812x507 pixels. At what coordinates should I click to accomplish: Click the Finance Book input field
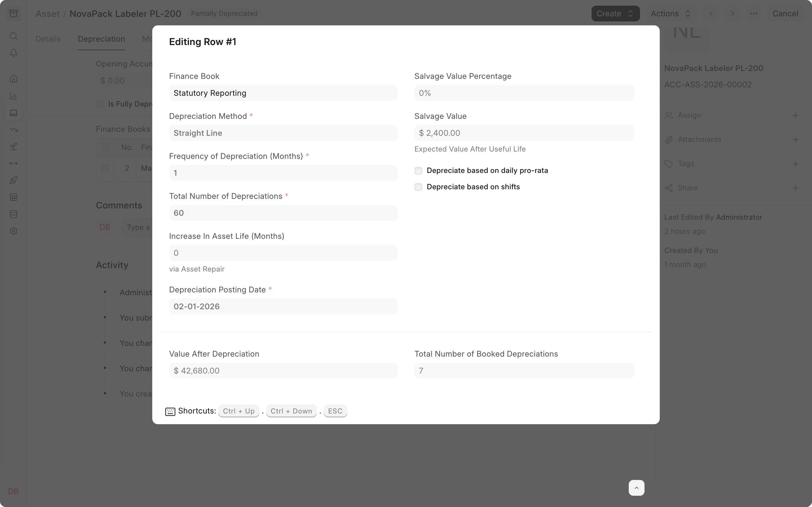(x=283, y=93)
